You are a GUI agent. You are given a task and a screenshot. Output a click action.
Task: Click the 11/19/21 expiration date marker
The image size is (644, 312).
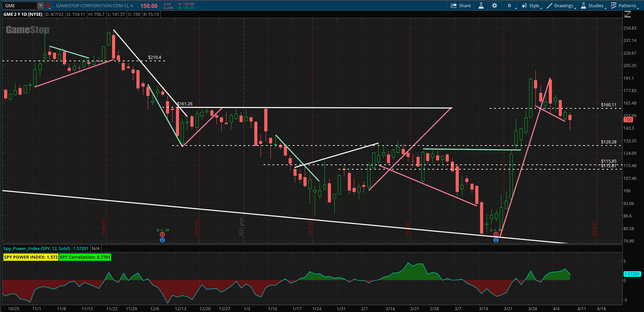tap(104, 228)
